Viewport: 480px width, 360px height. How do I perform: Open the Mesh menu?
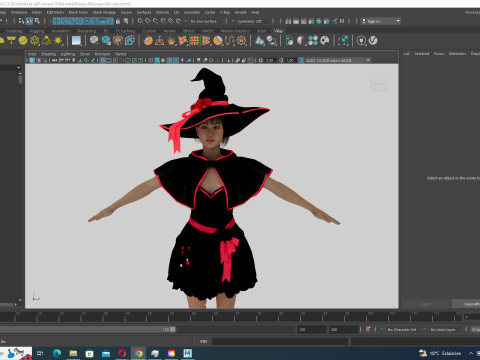click(37, 12)
